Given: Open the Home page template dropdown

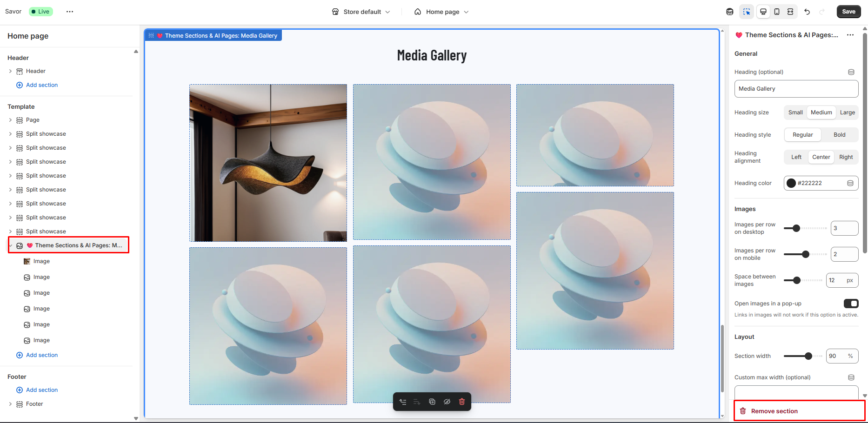Looking at the screenshot, I should pos(441,12).
